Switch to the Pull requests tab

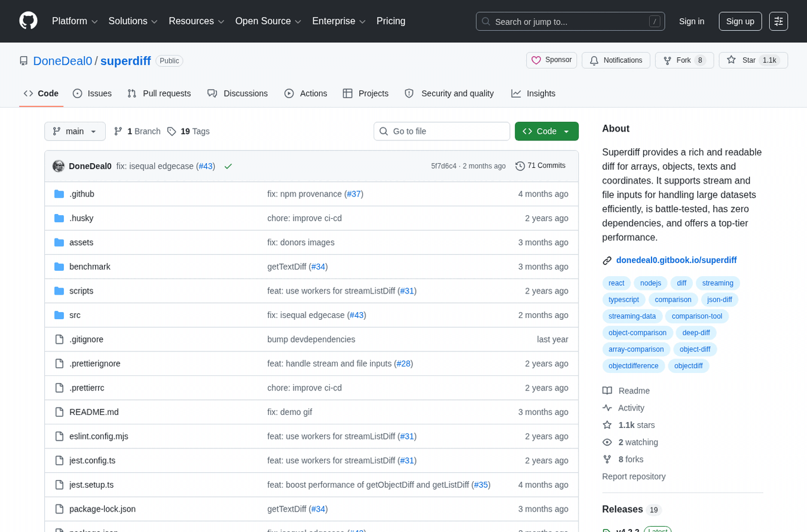click(x=159, y=93)
